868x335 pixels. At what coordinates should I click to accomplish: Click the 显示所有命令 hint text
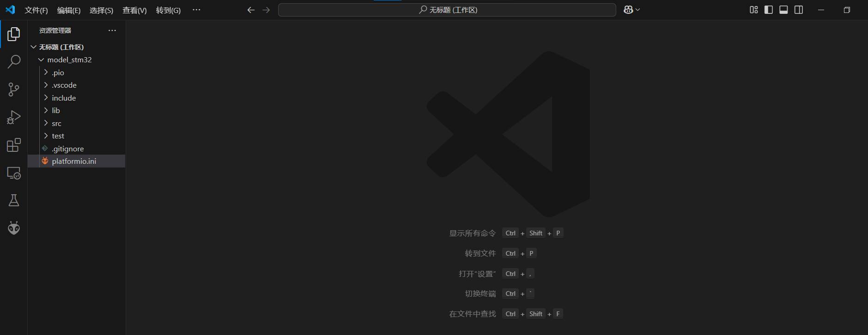473,233
